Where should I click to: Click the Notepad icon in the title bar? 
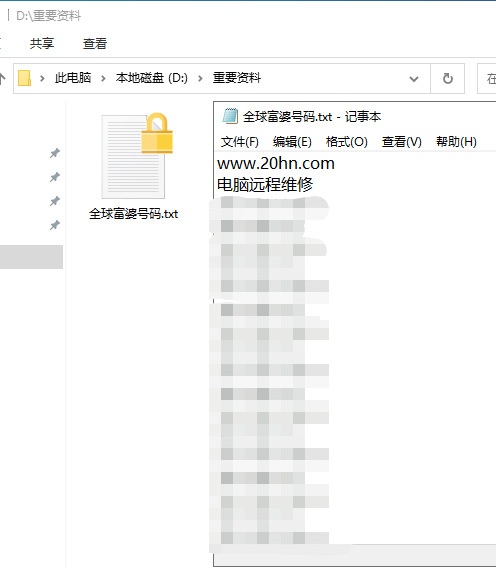[x=230, y=116]
